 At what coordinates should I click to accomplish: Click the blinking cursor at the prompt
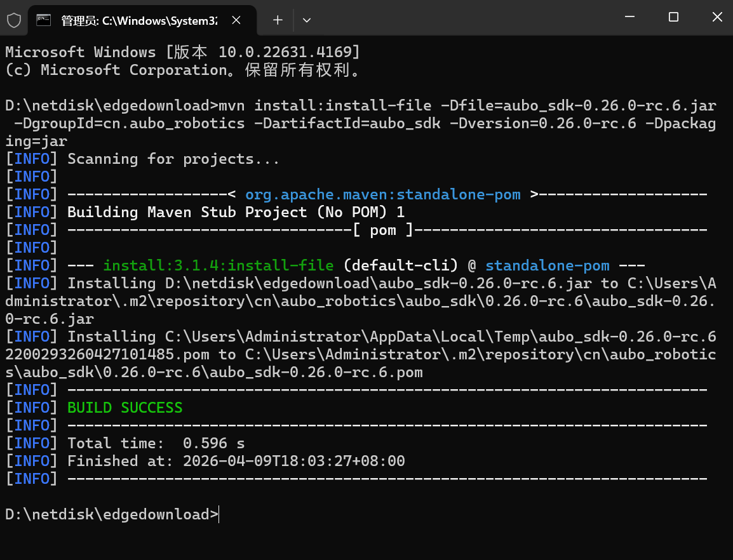click(x=219, y=514)
